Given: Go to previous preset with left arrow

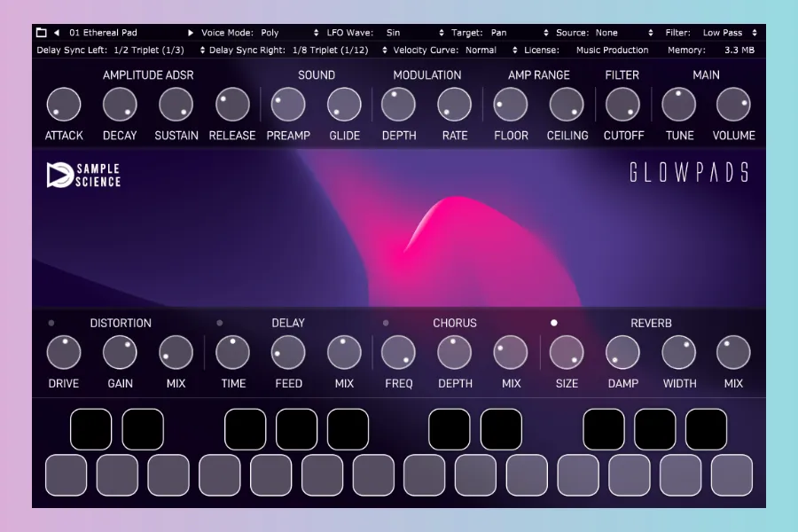Looking at the screenshot, I should [57, 33].
